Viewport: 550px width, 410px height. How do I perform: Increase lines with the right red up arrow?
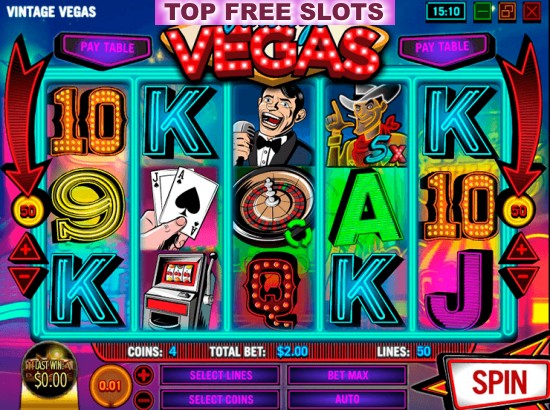[522, 250]
